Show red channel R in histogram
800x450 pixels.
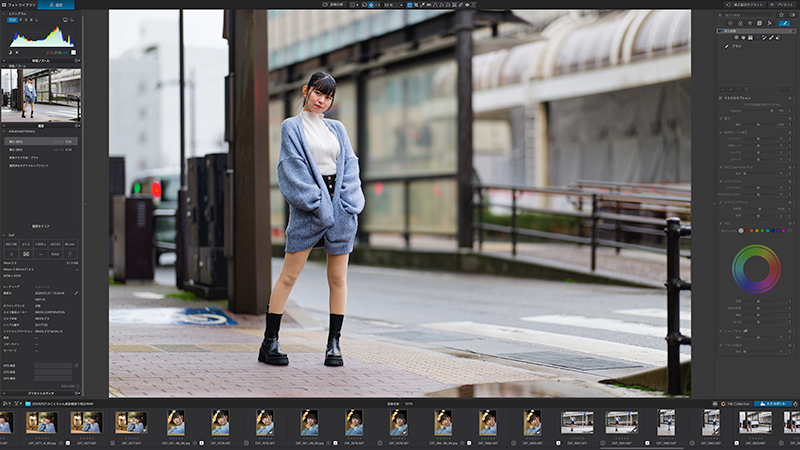[20, 20]
